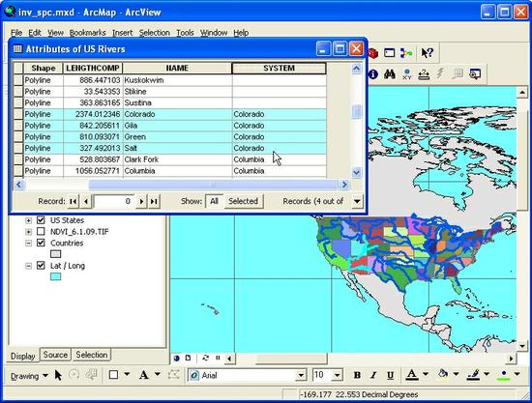Sort by the SYSTEM column header
The height and width of the screenshot is (403, 532).
[279, 68]
